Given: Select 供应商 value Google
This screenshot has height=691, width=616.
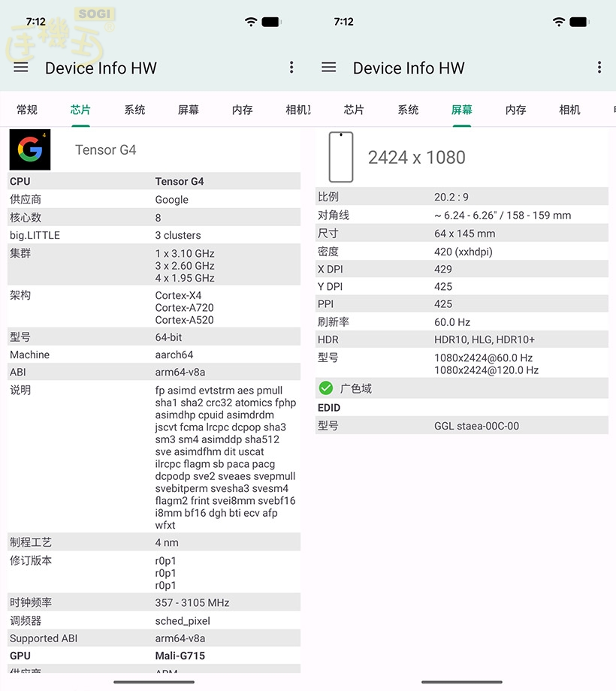Looking at the screenshot, I should click(172, 200).
